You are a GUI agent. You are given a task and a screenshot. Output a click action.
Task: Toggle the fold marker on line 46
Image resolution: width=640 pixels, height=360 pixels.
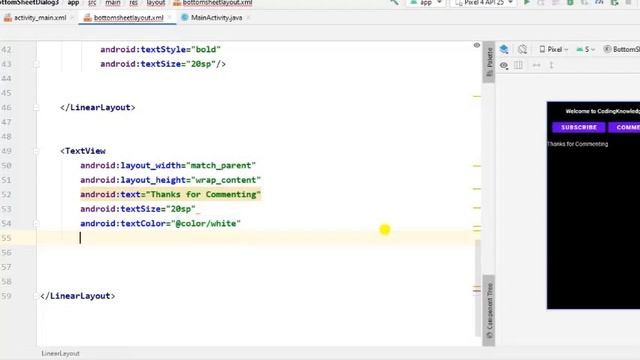pyautogui.click(x=36, y=108)
